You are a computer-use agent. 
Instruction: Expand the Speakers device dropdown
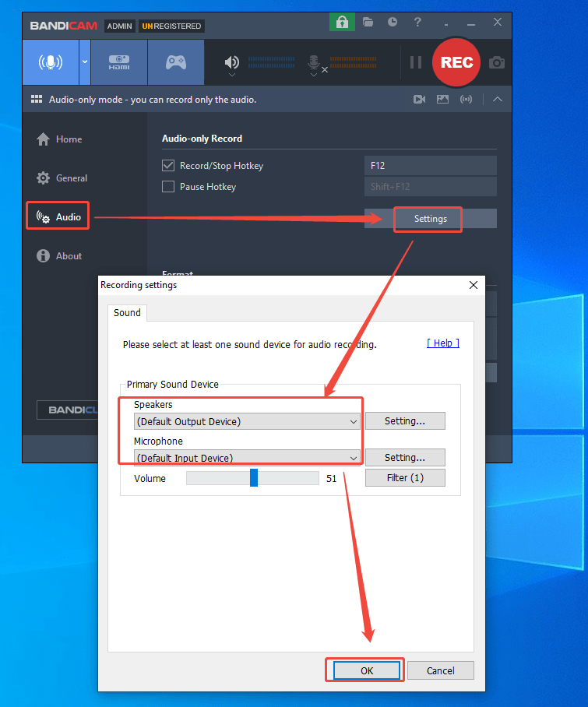point(247,421)
